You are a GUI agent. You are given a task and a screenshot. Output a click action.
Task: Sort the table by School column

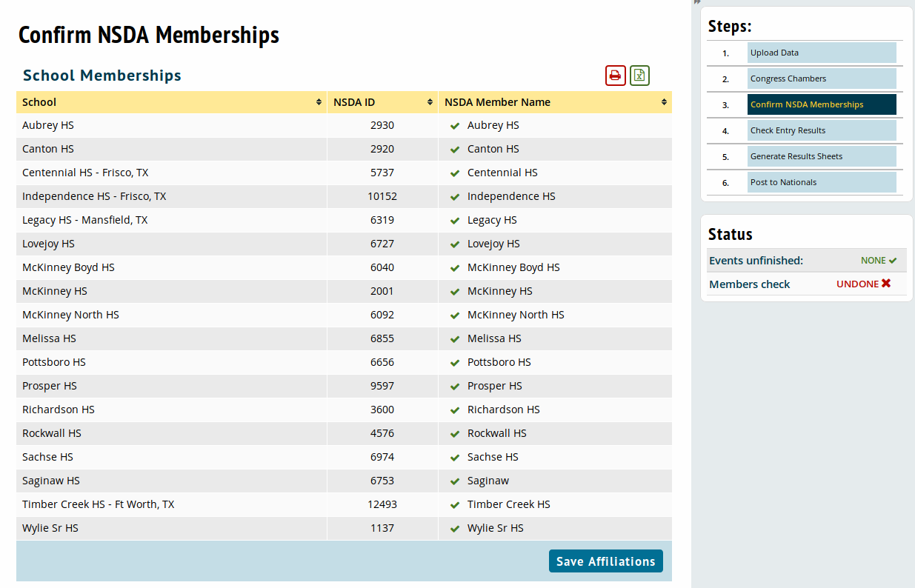[x=319, y=102]
